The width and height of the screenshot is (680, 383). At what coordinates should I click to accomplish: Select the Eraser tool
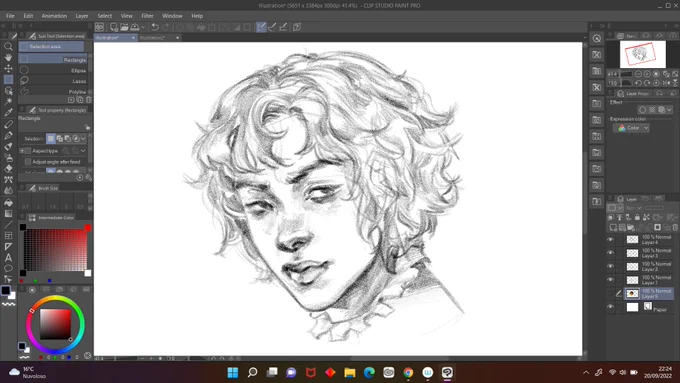point(8,169)
